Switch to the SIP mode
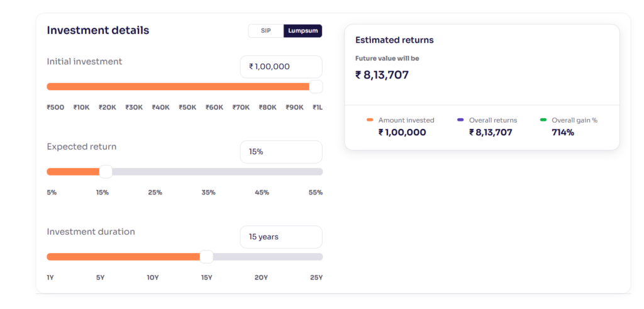The height and width of the screenshot is (309, 644). click(266, 31)
